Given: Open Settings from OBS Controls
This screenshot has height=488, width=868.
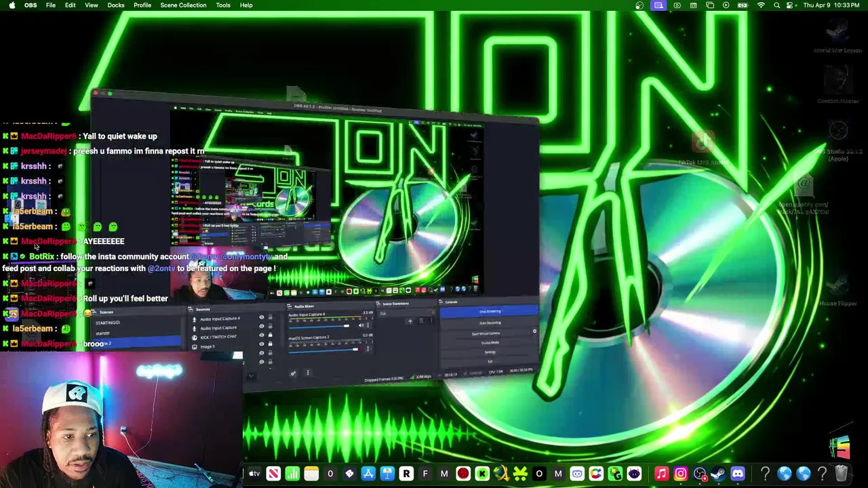Looking at the screenshot, I should point(489,352).
